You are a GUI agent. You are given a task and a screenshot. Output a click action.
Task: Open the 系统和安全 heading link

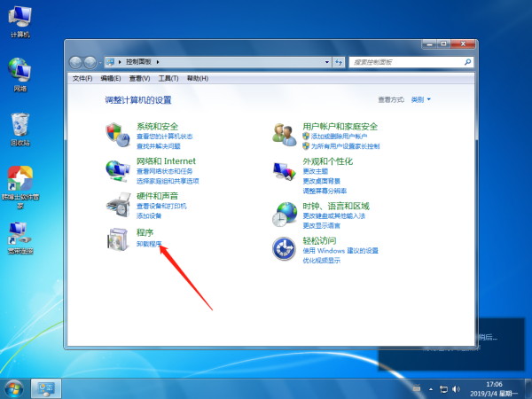click(157, 127)
